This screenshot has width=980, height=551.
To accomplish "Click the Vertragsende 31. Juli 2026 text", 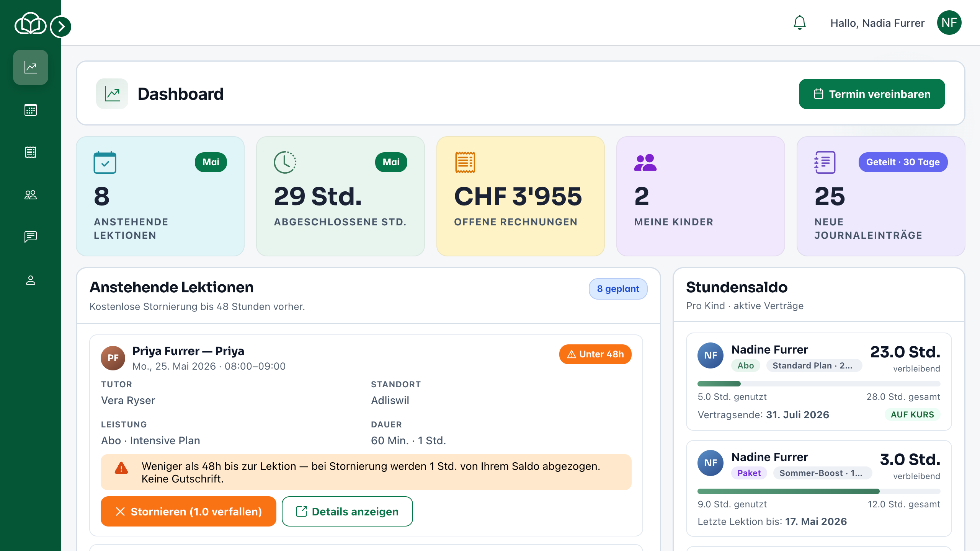I will pyautogui.click(x=763, y=415).
